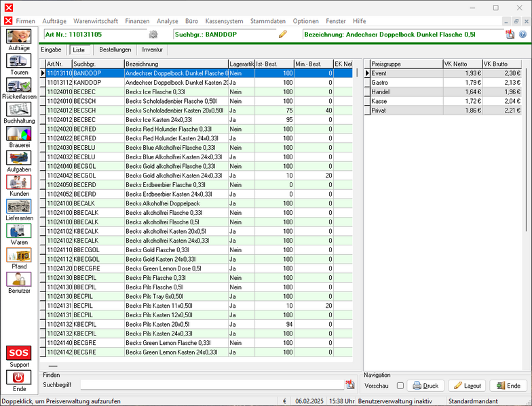This screenshot has height=406, width=532.
Task: Open the Waren sidebar icon
Action: click(19, 230)
